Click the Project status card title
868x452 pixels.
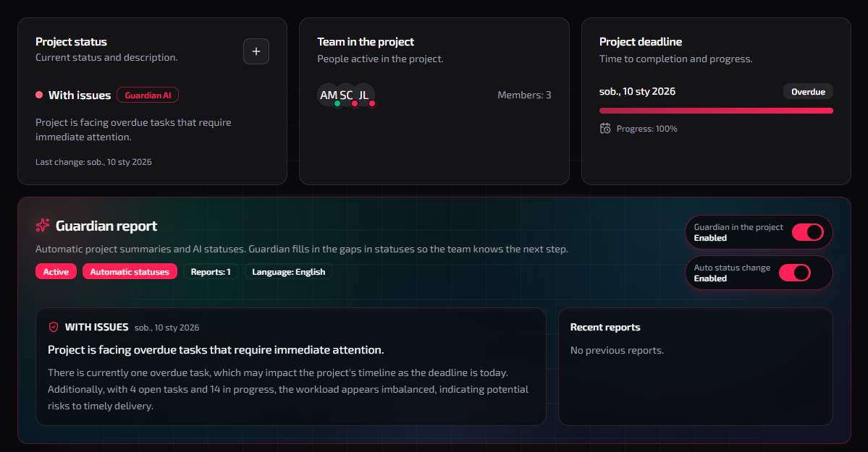(x=72, y=42)
